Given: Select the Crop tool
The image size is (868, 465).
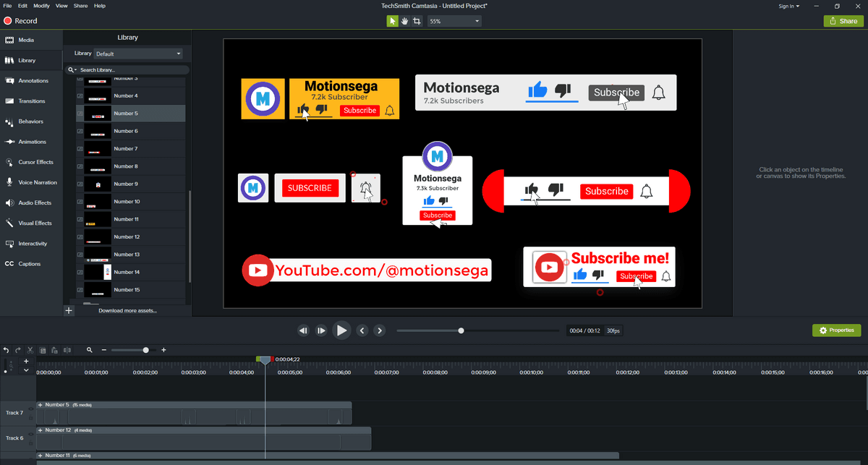Looking at the screenshot, I should click(417, 21).
